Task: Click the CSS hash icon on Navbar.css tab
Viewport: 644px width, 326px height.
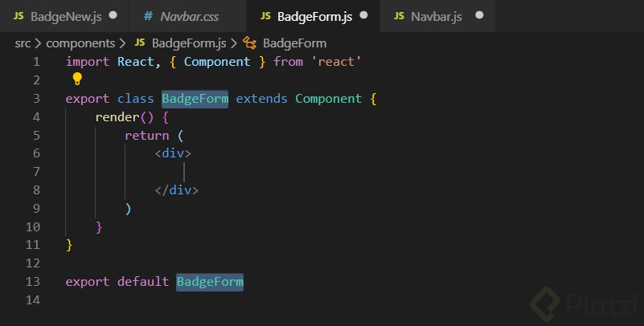Action: 149,16
